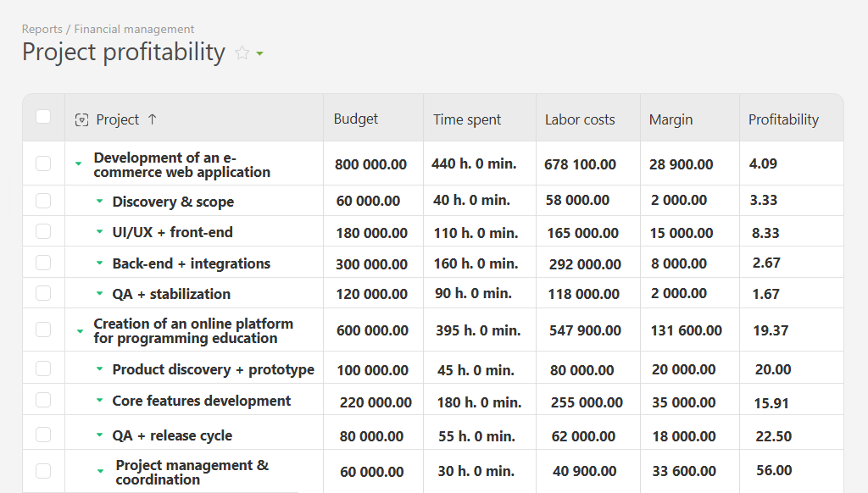The width and height of the screenshot is (868, 493).
Task: Collapse the online platform education project
Action: coord(78,330)
